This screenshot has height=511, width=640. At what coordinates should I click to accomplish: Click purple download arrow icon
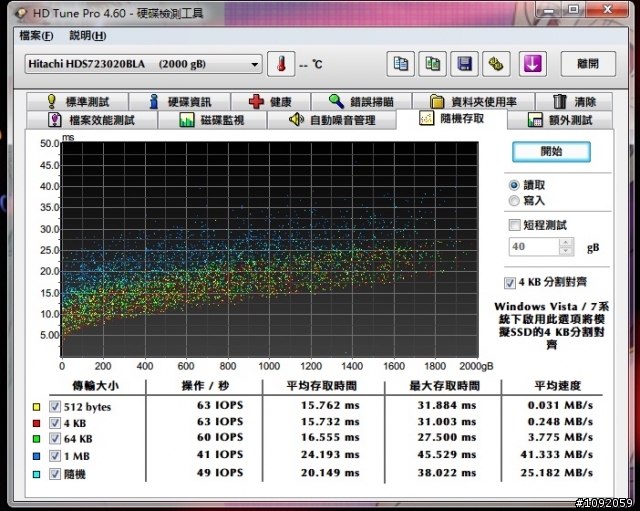533,64
